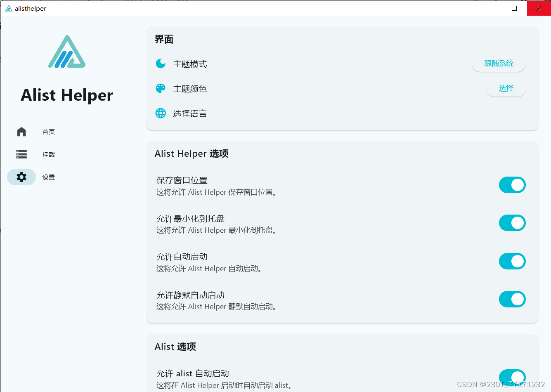Minimize the alisthelper window
The width and height of the screenshot is (551, 392).
[x=490, y=8]
